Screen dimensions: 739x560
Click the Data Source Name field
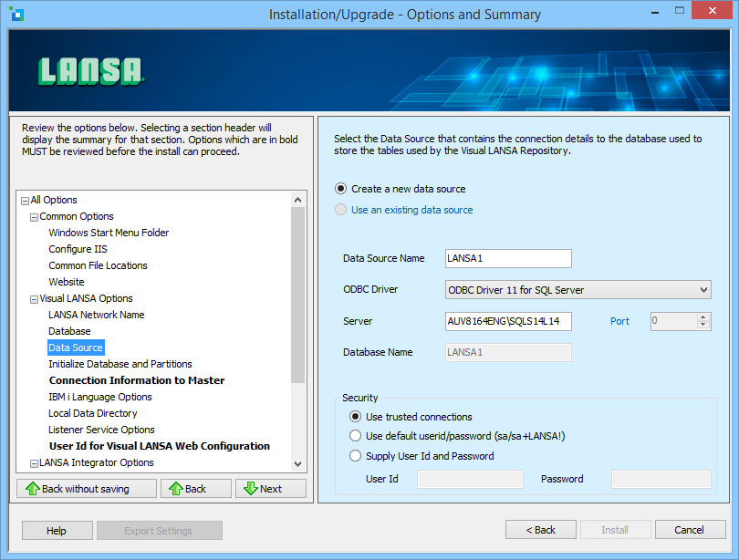click(x=508, y=259)
